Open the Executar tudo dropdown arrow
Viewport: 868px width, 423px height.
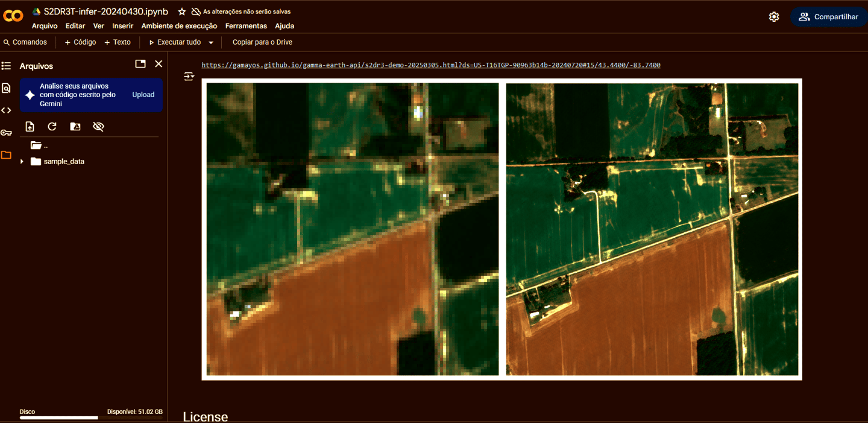(211, 42)
